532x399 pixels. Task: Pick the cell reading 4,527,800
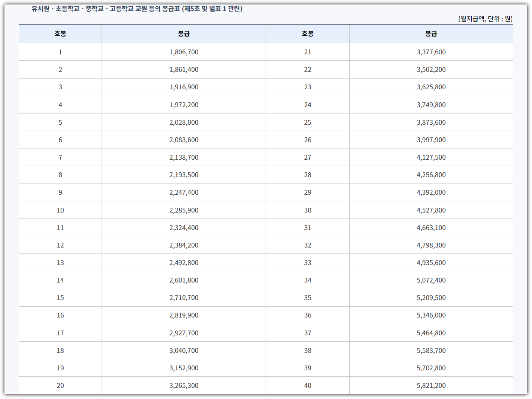tap(431, 210)
